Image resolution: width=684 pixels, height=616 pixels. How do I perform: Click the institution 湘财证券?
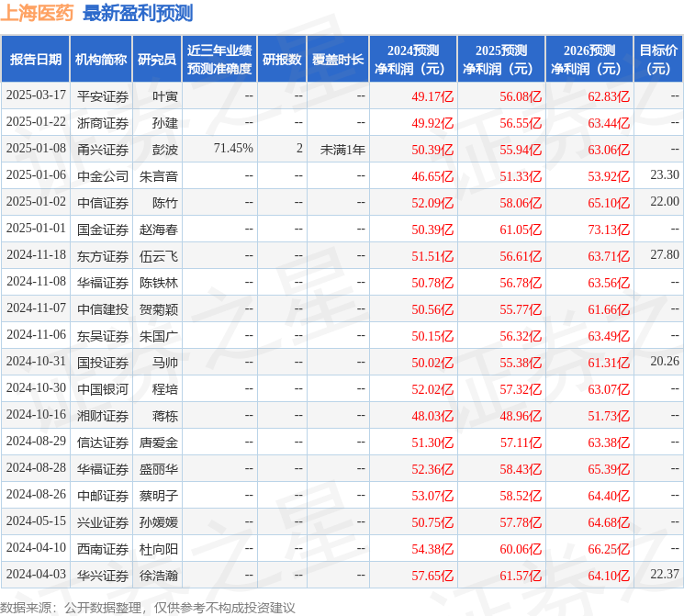[103, 416]
